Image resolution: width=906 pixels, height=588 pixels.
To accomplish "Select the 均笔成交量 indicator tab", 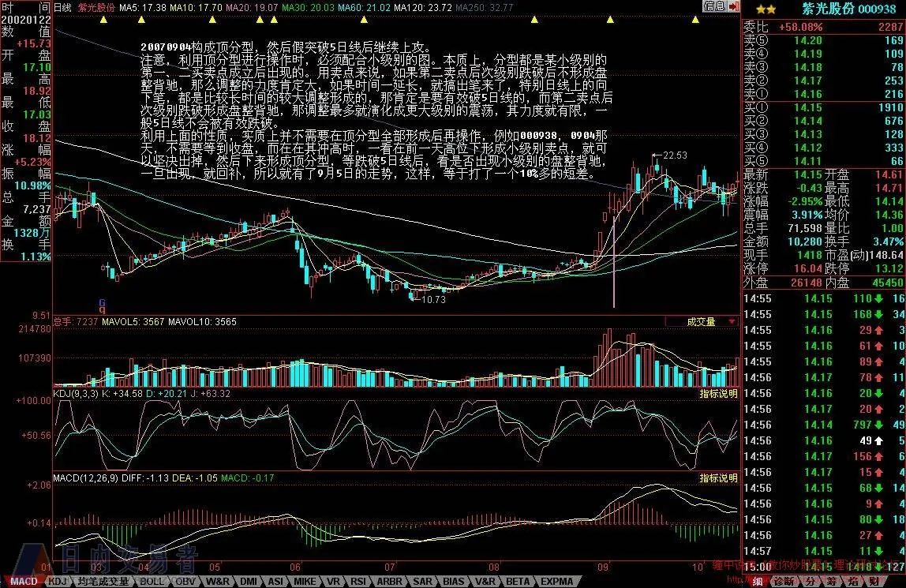I will coord(103,581).
